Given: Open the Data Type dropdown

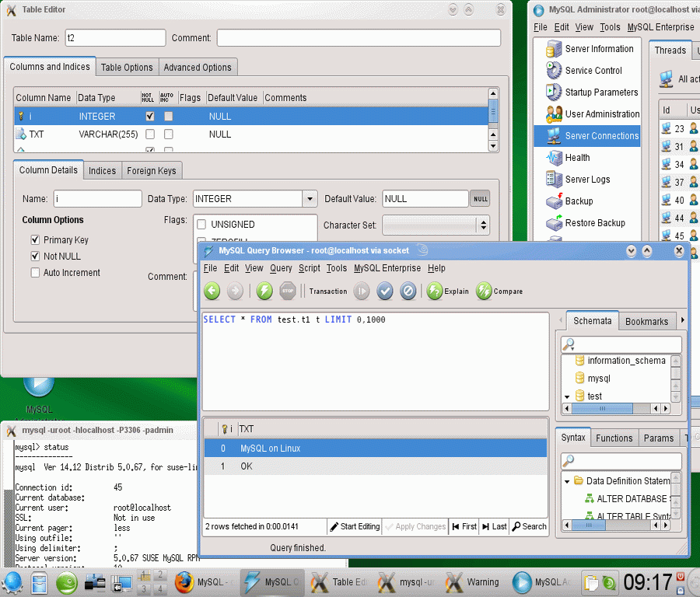Looking at the screenshot, I should 310,199.
